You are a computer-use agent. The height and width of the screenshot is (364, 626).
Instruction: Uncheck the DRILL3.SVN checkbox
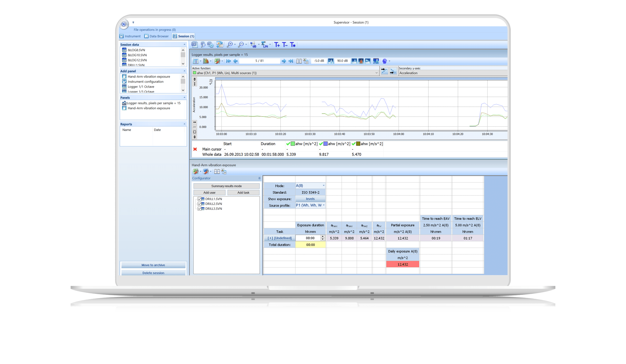200,209
